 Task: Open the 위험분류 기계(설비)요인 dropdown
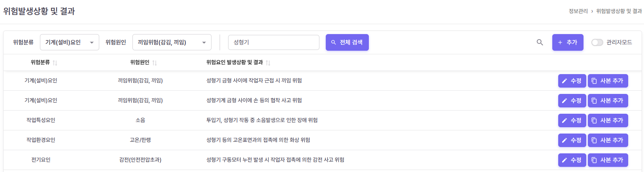click(70, 42)
